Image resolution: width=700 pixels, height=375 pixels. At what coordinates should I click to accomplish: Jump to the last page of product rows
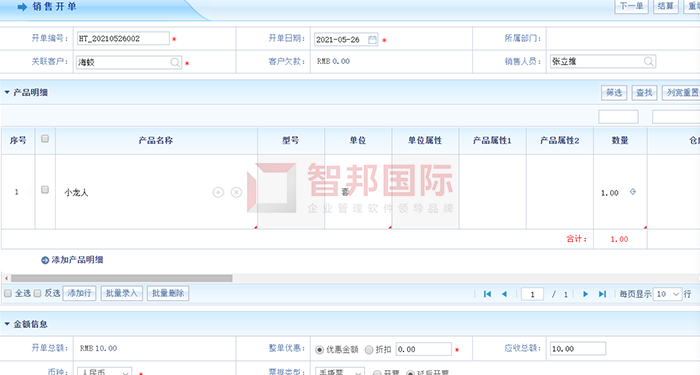(602, 294)
